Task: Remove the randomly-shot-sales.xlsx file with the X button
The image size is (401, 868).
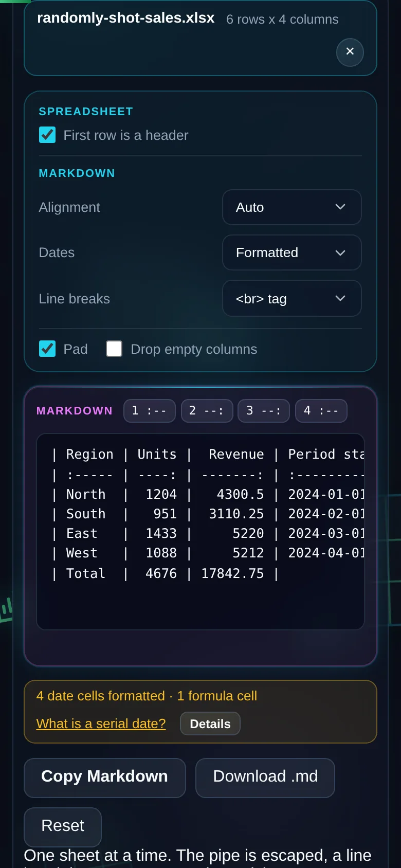Action: 350,52
